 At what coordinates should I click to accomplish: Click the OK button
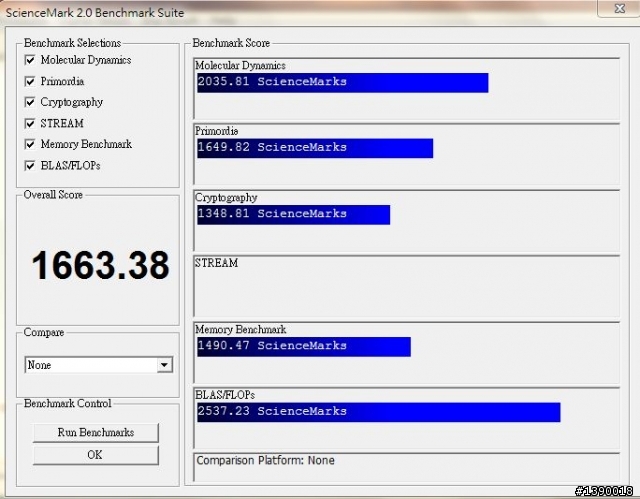[x=96, y=455]
